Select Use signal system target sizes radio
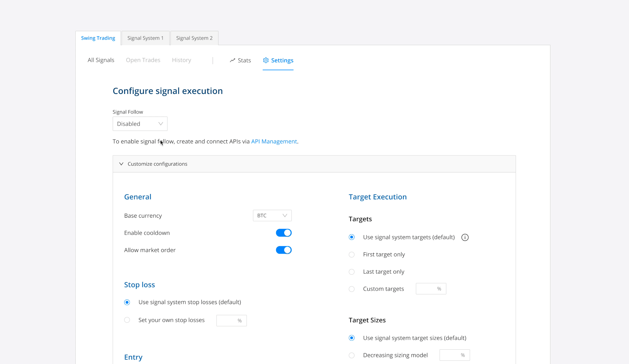Viewport: 629px width, 364px height. pyautogui.click(x=352, y=338)
